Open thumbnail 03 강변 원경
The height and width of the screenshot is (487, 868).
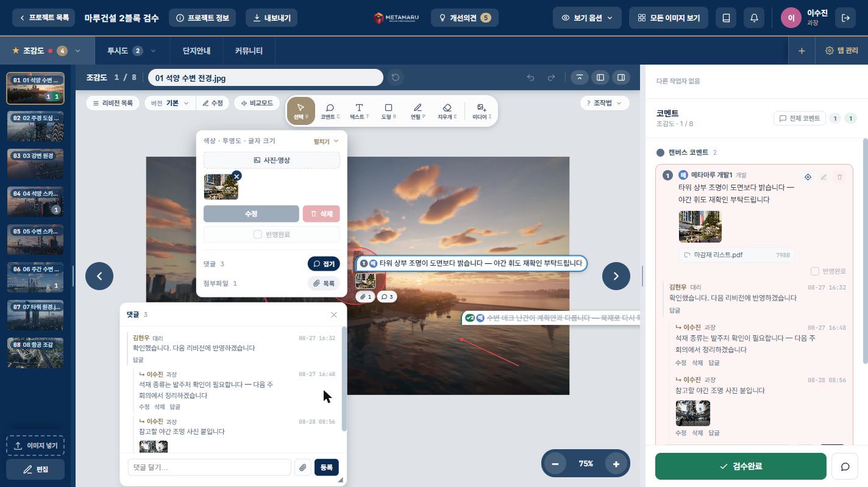[x=35, y=164]
